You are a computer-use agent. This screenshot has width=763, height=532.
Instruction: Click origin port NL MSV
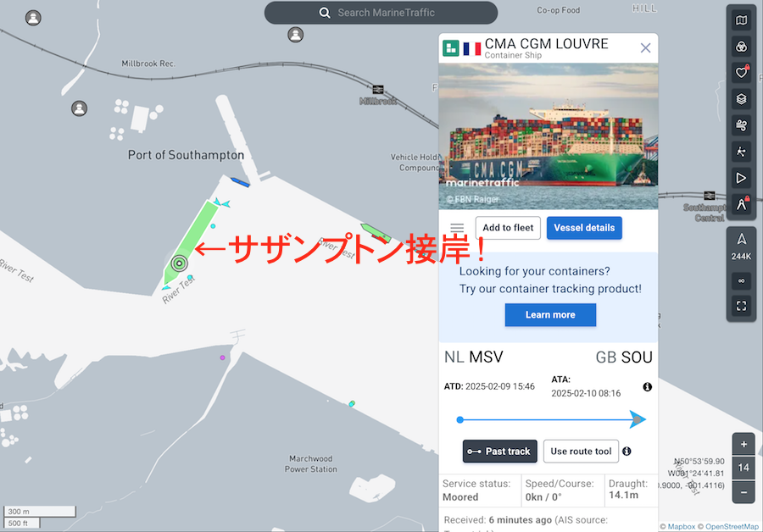(473, 357)
